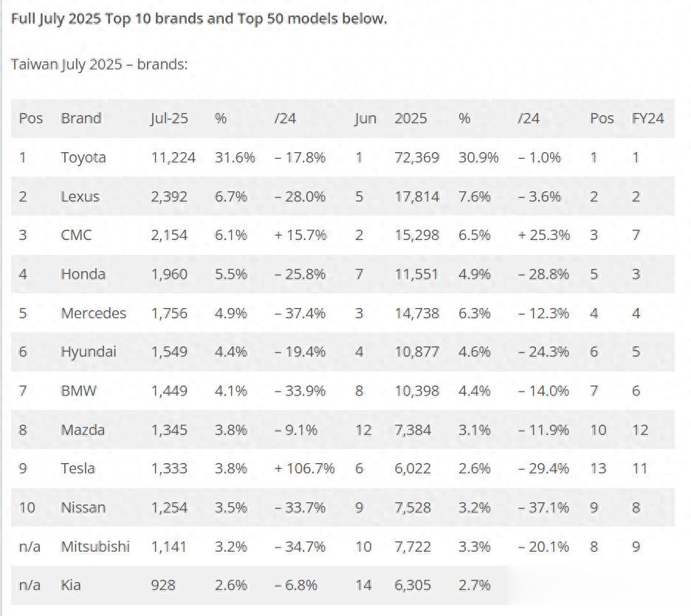
Task: Click the "Brand" column header
Action: click(81, 118)
